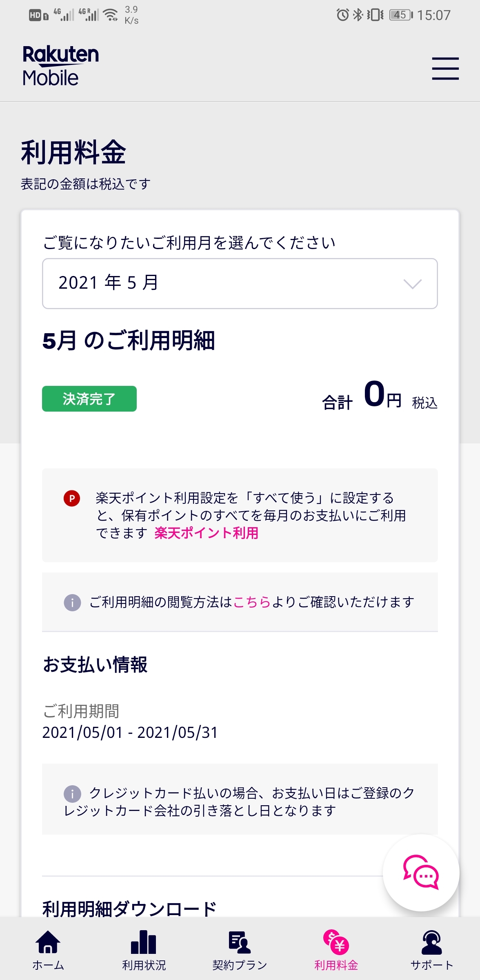Tap the green 決済完了 badge

(x=89, y=399)
